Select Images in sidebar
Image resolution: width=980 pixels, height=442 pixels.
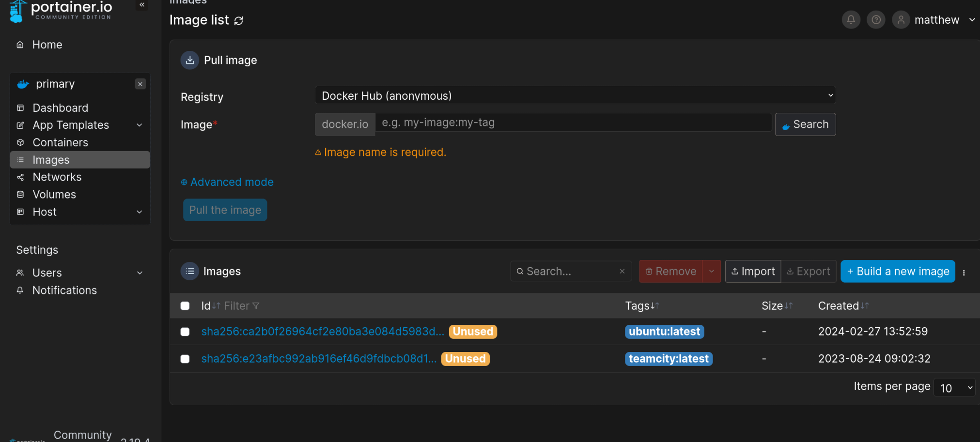click(x=80, y=160)
